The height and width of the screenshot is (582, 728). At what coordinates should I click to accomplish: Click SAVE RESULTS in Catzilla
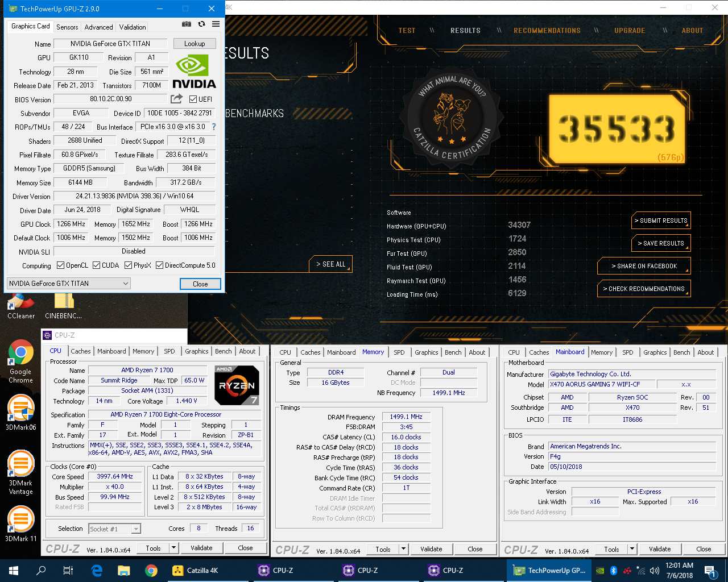click(661, 243)
